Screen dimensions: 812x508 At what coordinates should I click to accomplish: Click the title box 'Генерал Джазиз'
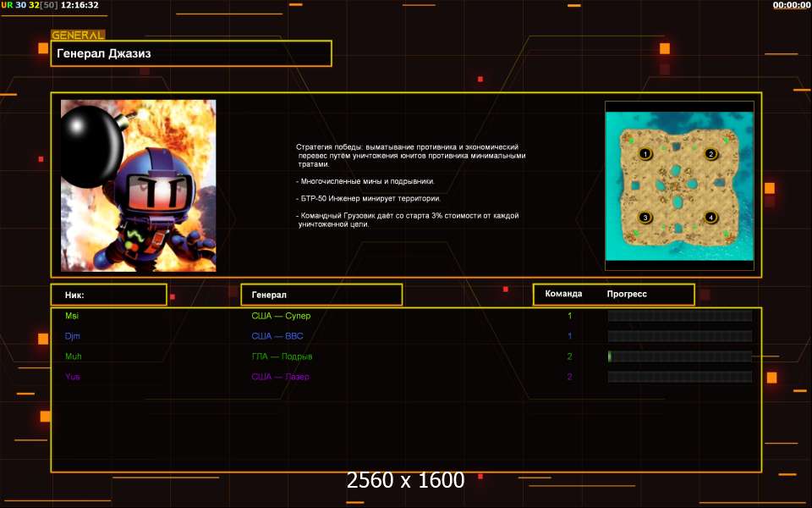pyautogui.click(x=191, y=53)
